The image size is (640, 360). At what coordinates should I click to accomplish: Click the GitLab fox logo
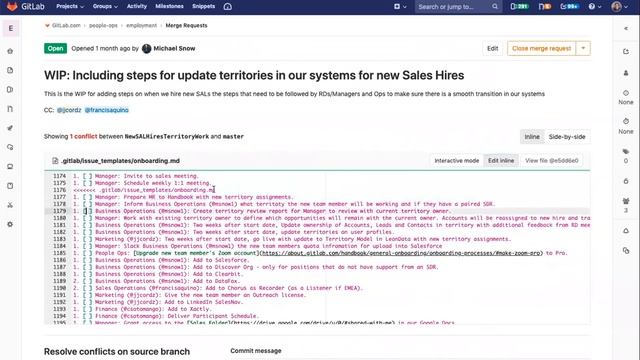(12, 7)
